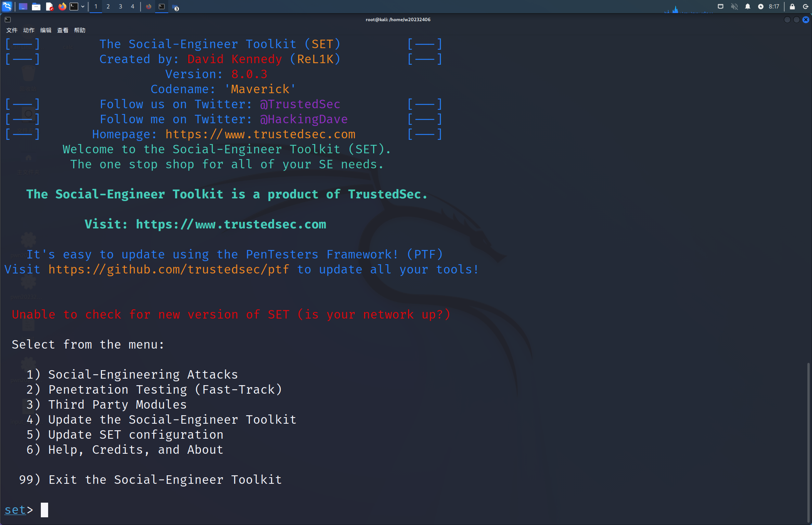
Task: Expand the 查看 (View) menu
Action: coord(62,30)
